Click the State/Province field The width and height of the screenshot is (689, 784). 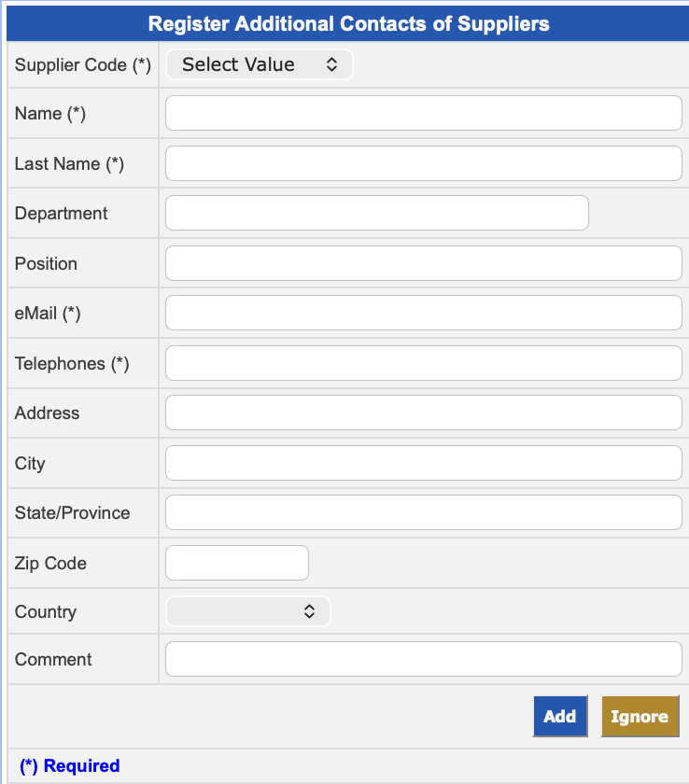[x=423, y=512]
